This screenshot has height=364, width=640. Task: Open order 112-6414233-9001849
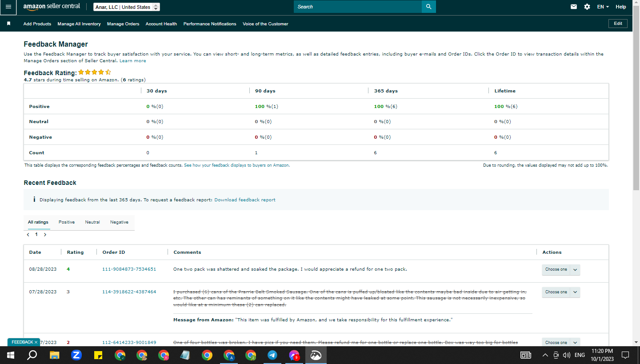click(129, 343)
